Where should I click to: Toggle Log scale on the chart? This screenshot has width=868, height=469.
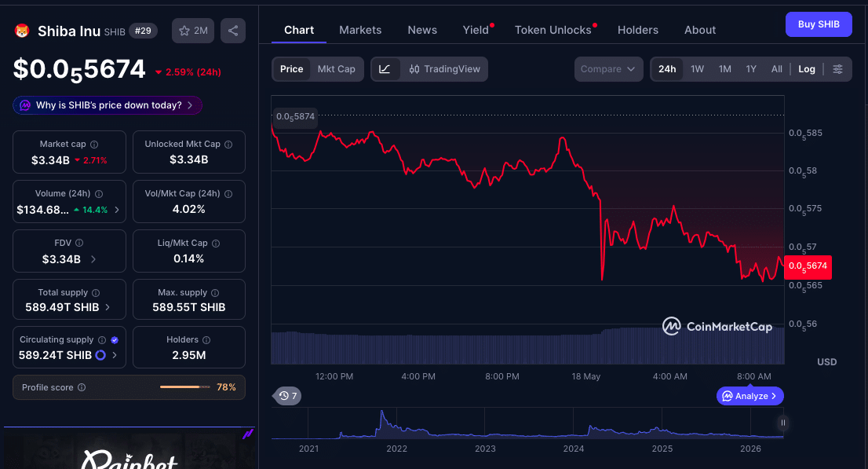click(807, 69)
